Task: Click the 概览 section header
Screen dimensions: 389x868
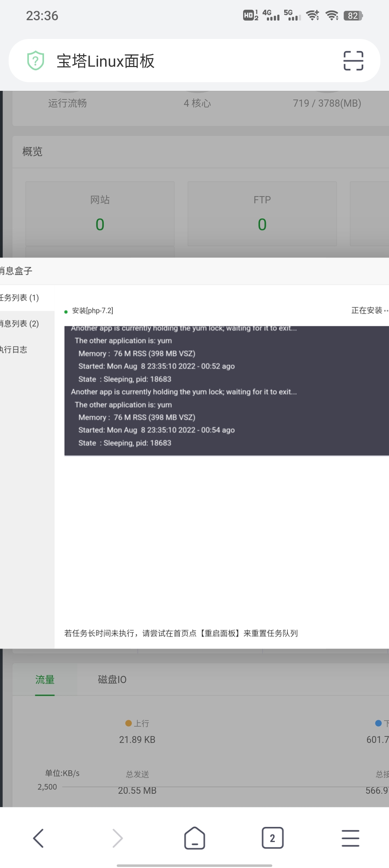Action: 32,152
